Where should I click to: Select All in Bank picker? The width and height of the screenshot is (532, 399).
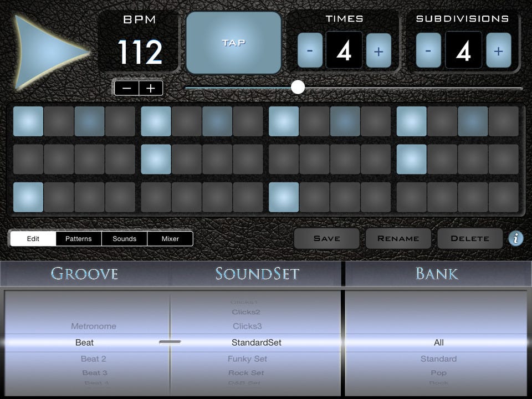pos(439,342)
